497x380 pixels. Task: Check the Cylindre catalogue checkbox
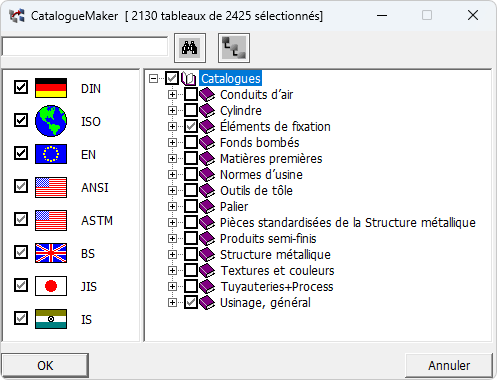point(191,111)
